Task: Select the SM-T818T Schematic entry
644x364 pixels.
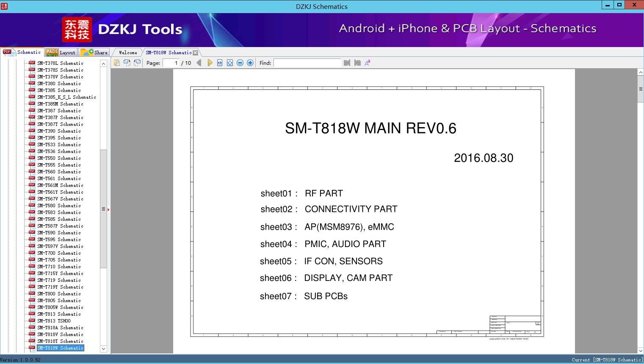Action: click(x=60, y=341)
